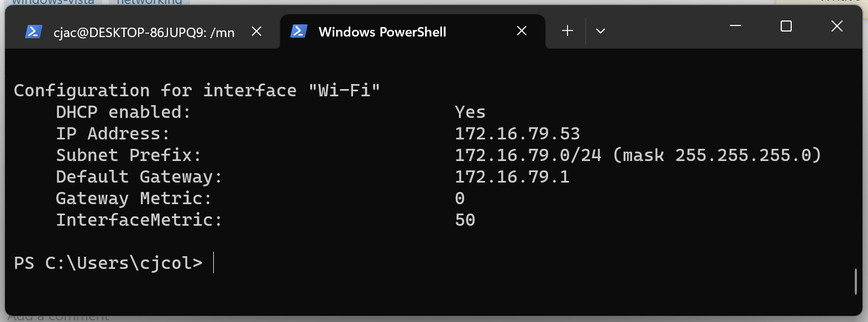Click the icon on the Windows PowerShell tab
Screen dimensions: 868x322
pos(299,32)
